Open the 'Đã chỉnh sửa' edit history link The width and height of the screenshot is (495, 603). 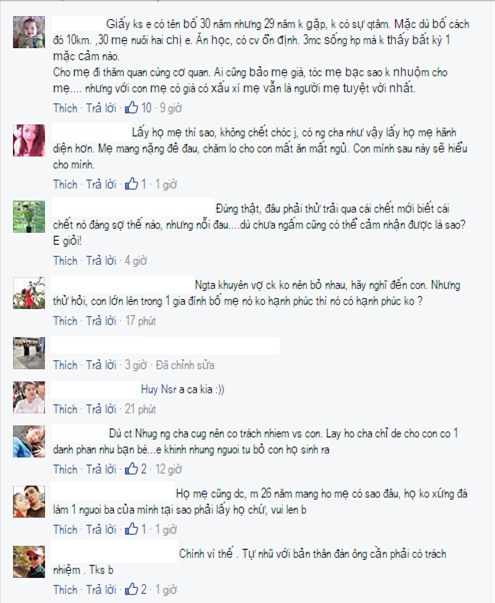click(185, 365)
